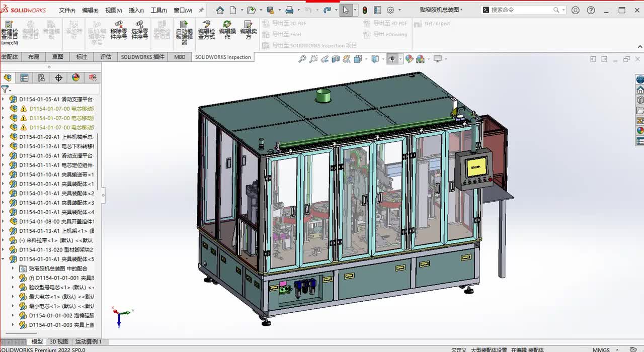
Task: Click Remove Balloons (移除零件序号) tool
Action: (x=118, y=30)
